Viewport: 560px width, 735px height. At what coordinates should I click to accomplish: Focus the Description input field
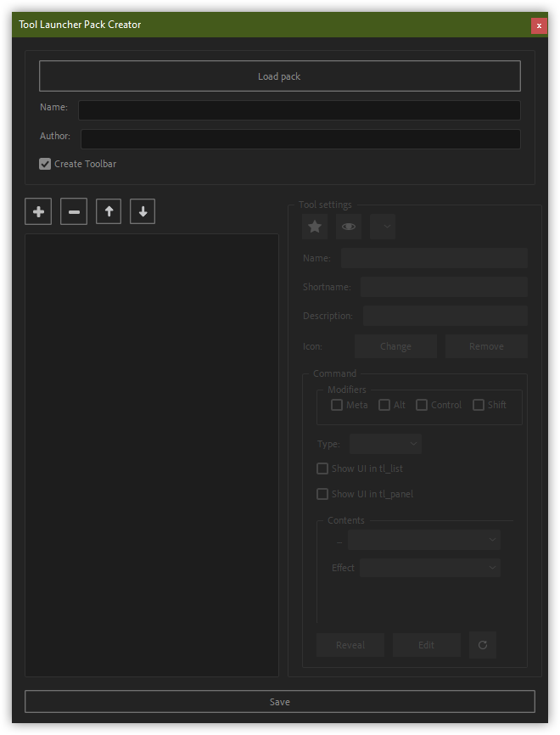(445, 316)
